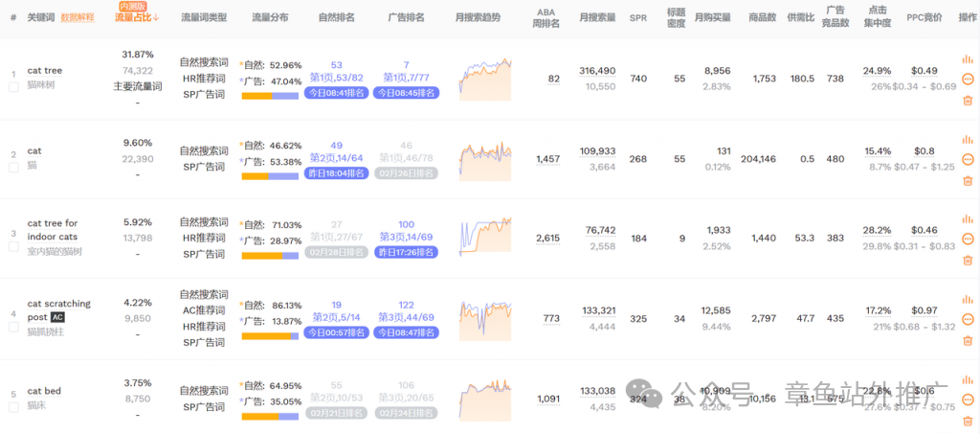This screenshot has height=434, width=980.
Task: Click 流量词类型 column header
Action: [204, 17]
